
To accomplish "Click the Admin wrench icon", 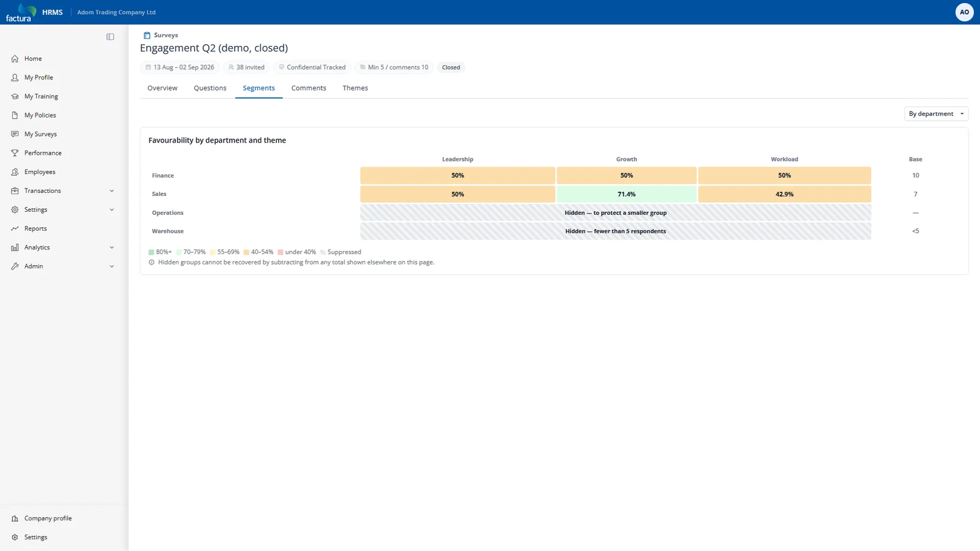I will coord(15,266).
